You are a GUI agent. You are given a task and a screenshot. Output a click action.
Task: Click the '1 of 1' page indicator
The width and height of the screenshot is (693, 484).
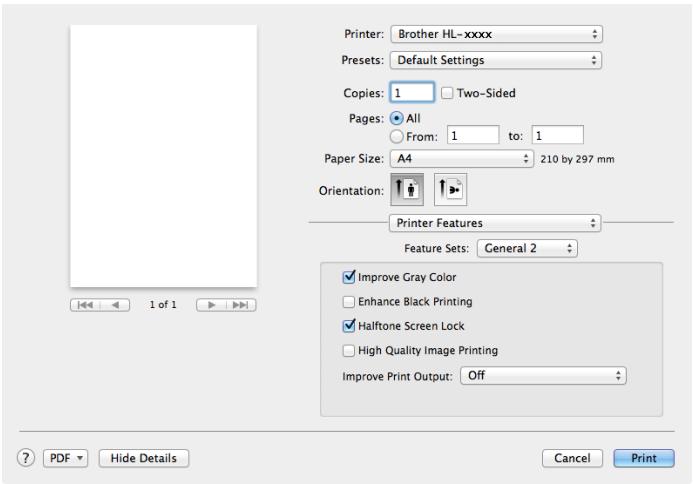(163, 305)
